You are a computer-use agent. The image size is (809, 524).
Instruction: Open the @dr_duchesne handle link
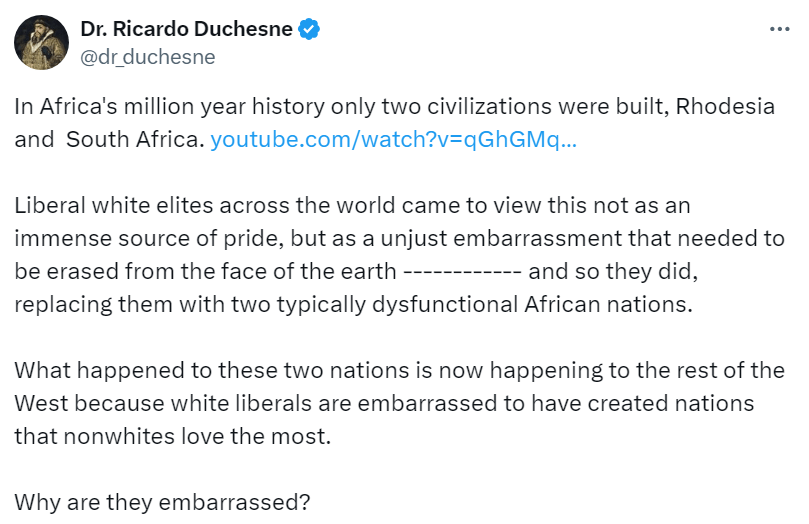point(147,57)
